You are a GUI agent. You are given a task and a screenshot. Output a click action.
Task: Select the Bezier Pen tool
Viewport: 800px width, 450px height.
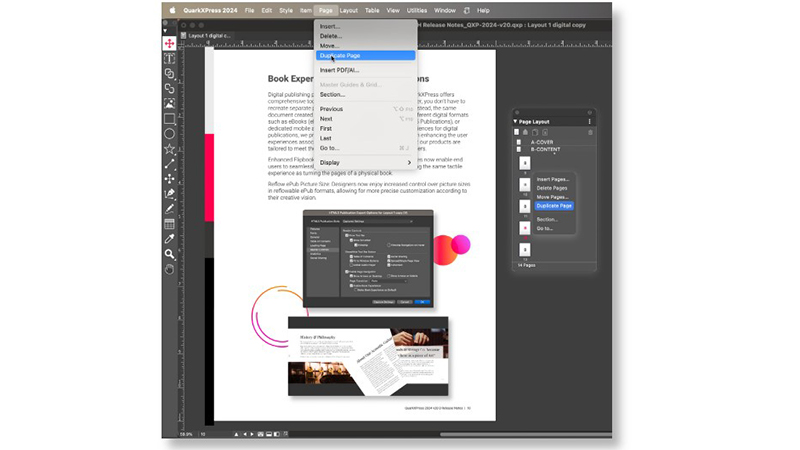tap(169, 194)
